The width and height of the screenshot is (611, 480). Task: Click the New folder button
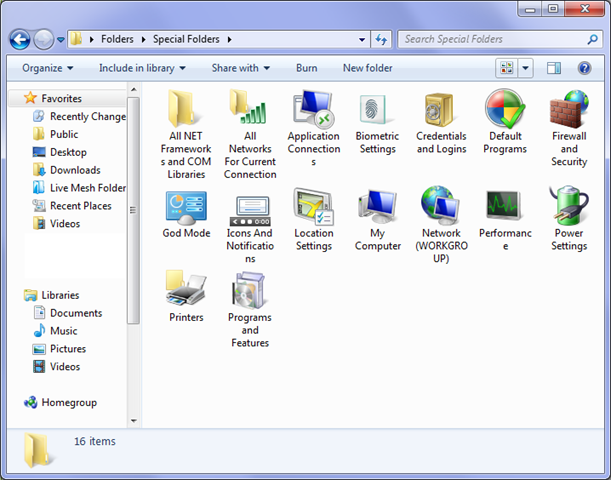point(367,68)
